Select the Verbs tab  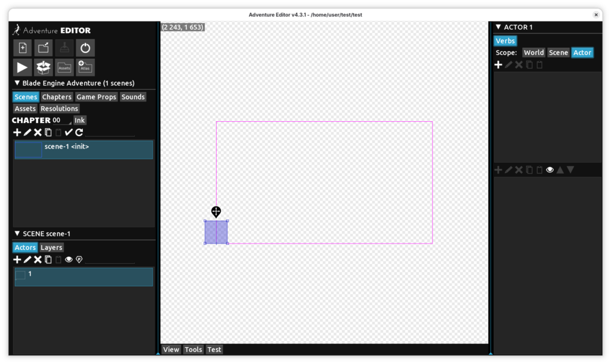click(505, 41)
